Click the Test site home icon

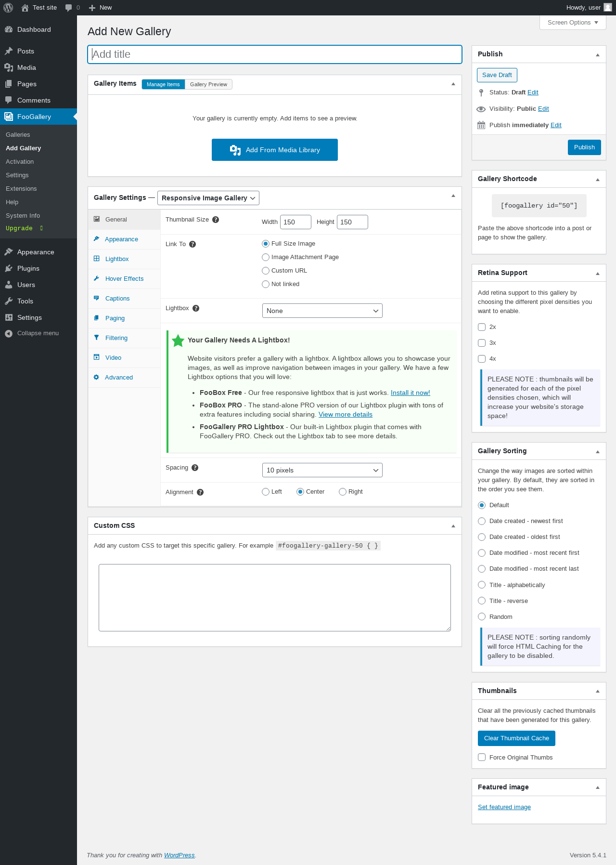[25, 8]
